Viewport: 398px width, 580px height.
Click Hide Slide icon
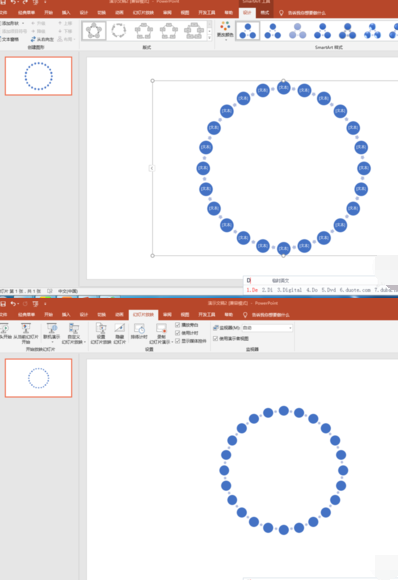(x=119, y=334)
